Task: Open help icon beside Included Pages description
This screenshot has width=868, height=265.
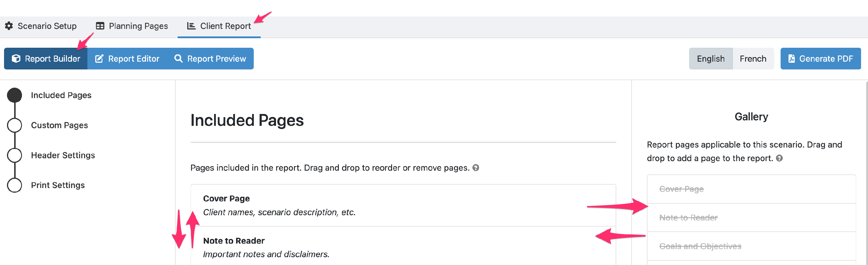Action: 475,168
